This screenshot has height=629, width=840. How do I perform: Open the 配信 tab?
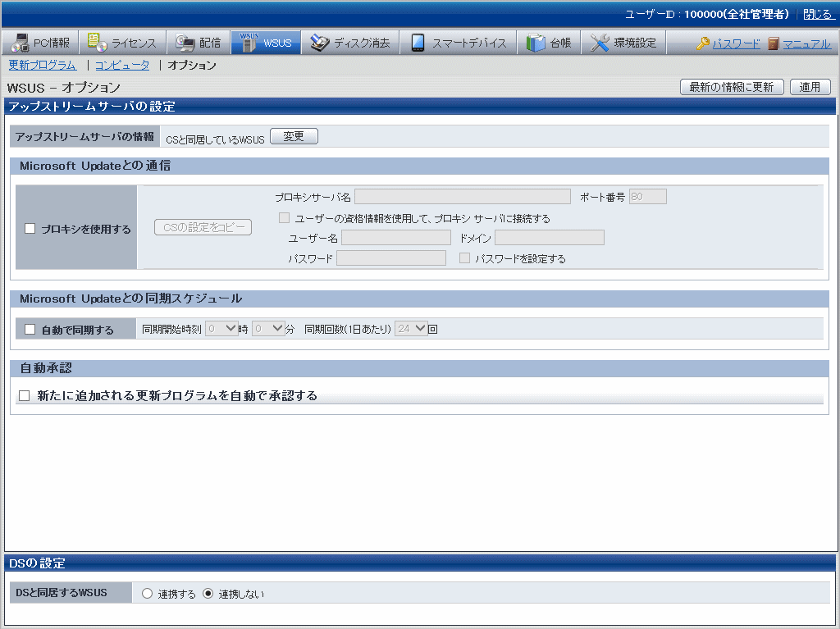point(199,43)
